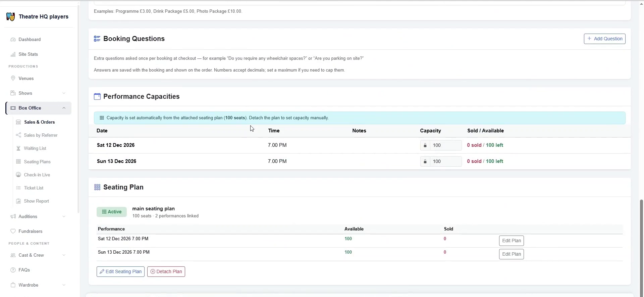Open Seating Plans in sidebar

[37, 162]
